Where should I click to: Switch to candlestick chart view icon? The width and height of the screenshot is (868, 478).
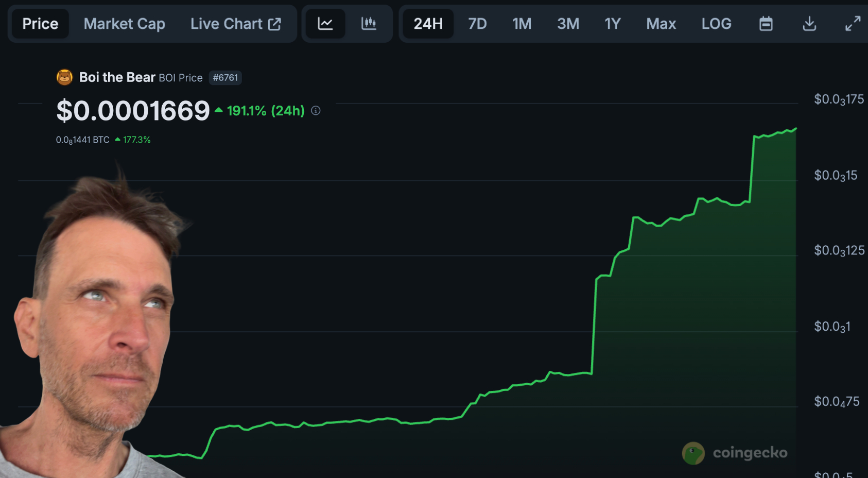tap(369, 24)
